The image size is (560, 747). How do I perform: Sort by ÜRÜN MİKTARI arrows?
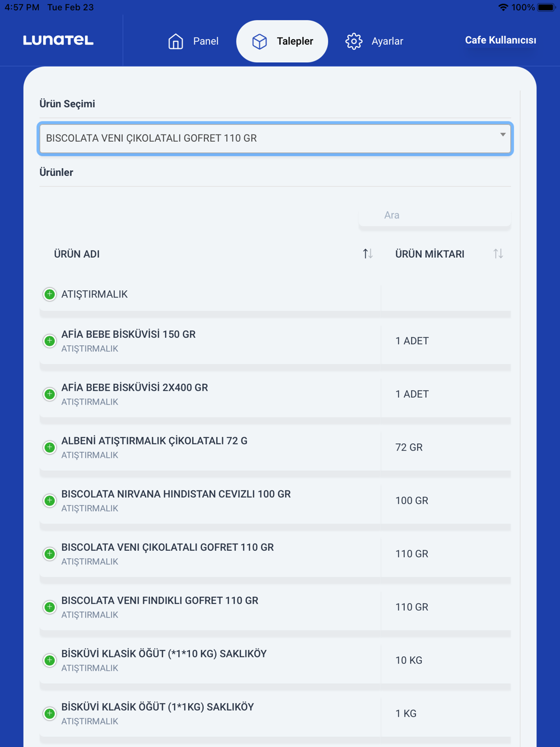pyautogui.click(x=498, y=254)
